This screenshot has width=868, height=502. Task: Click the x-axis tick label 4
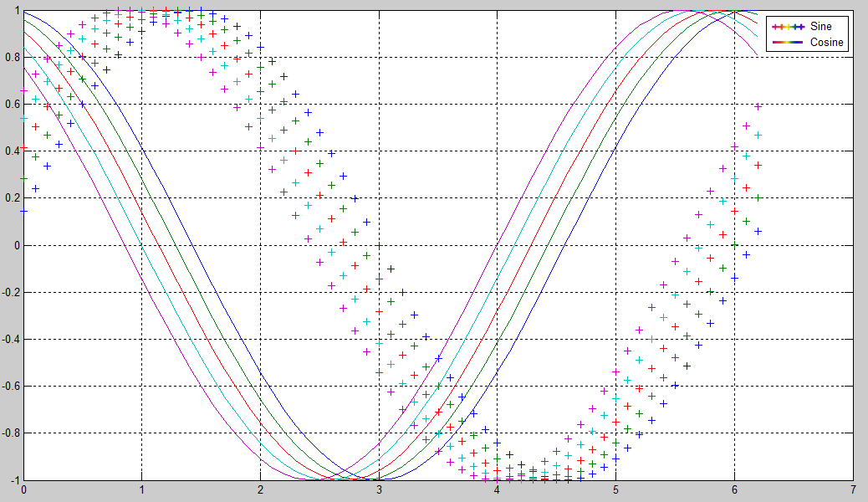point(498,489)
